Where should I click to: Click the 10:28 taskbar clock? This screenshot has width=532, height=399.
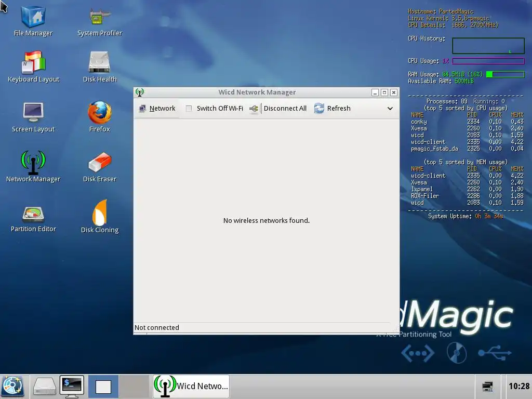(x=519, y=386)
